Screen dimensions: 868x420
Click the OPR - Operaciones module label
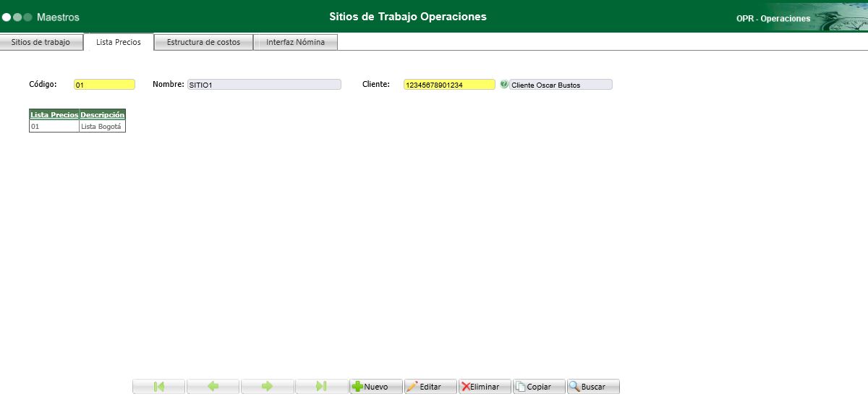[x=773, y=19]
